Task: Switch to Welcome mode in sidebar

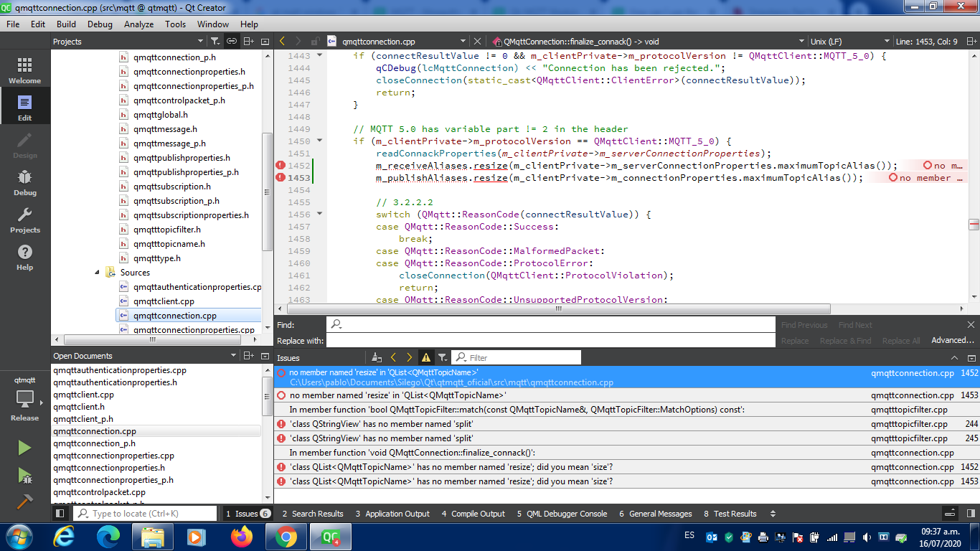Action: pos(24,71)
